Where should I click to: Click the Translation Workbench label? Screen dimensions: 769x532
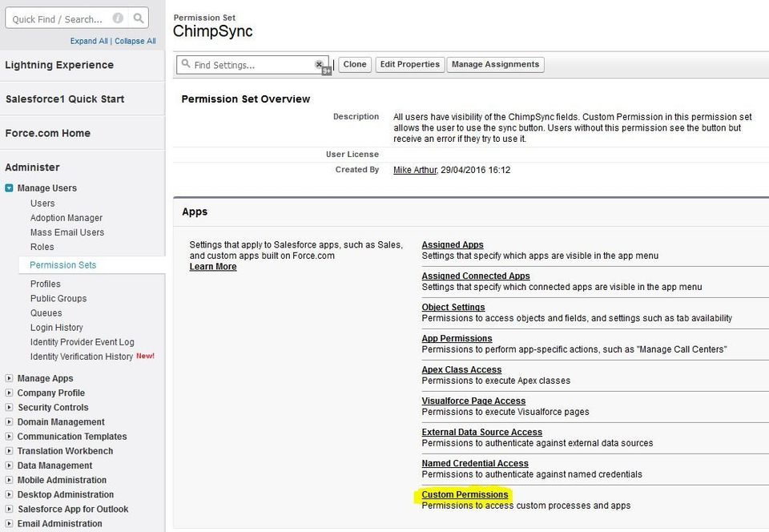(x=65, y=450)
